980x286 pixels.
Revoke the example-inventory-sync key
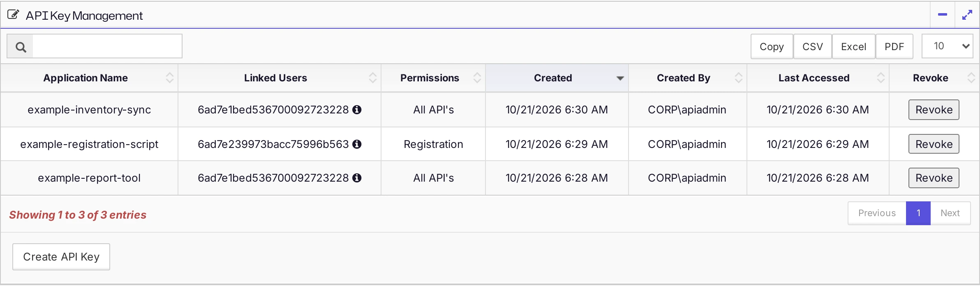(934, 110)
